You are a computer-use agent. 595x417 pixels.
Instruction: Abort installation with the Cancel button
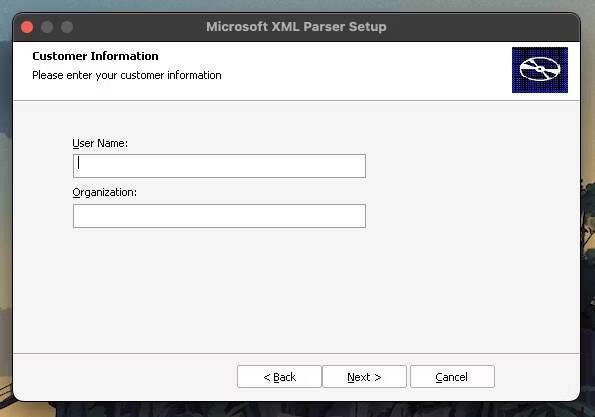pyautogui.click(x=452, y=377)
